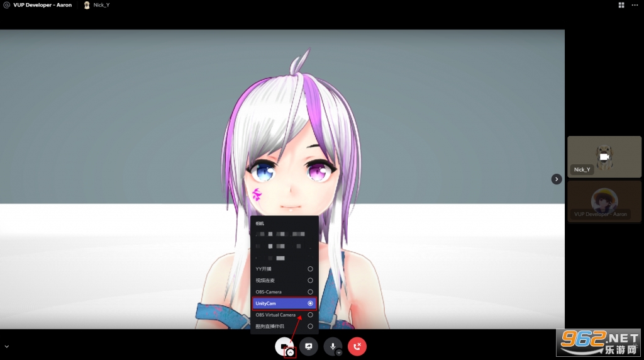Share your screen
Viewport: 644px width, 360px height.
tap(308, 346)
